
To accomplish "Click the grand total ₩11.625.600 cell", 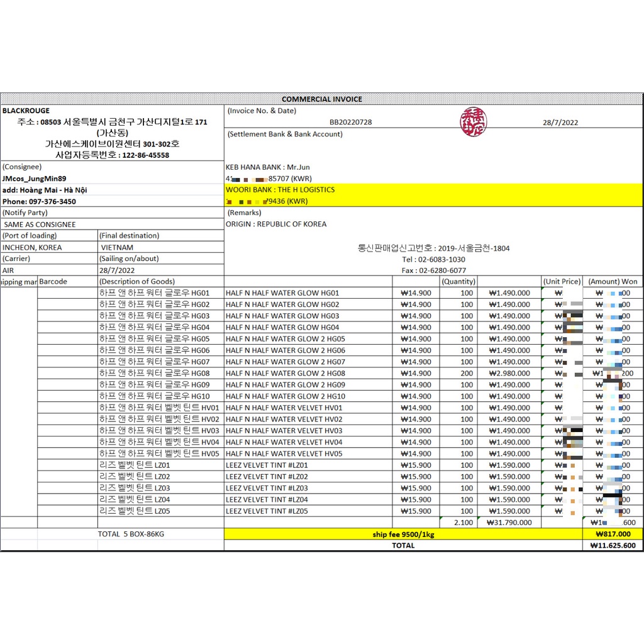I will (x=613, y=546).
